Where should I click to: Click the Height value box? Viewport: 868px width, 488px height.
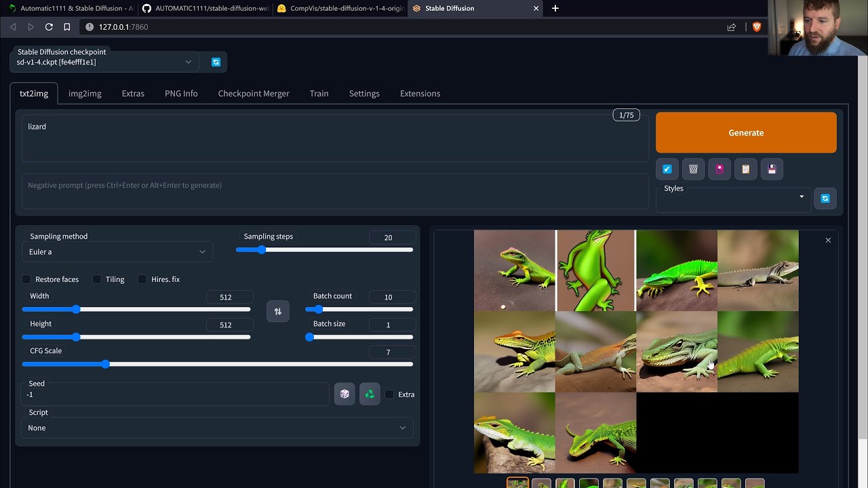230,325
